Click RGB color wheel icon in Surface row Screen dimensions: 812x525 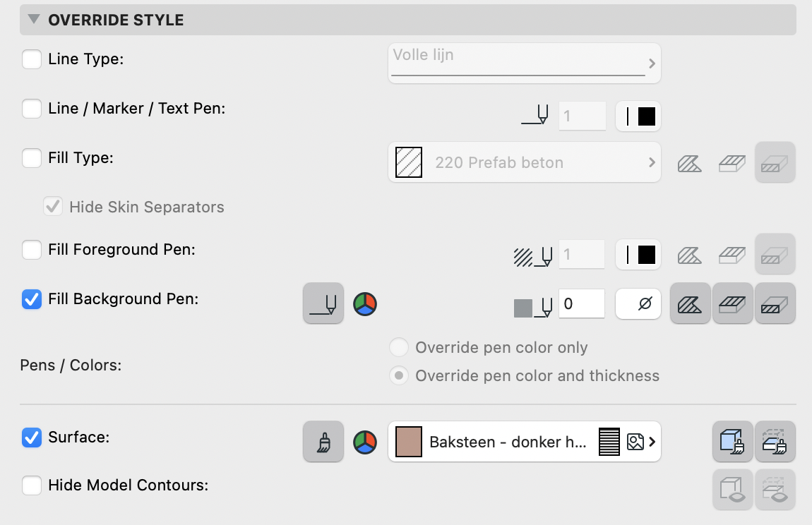365,442
